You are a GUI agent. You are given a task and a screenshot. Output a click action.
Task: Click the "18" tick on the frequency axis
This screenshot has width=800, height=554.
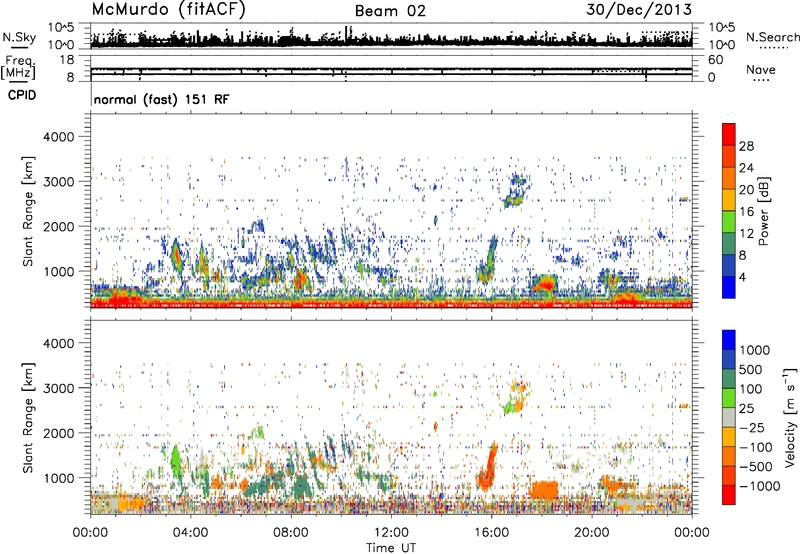[67, 60]
